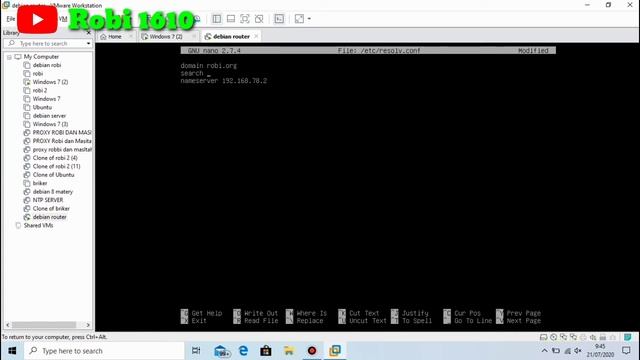Viewport: 640px width, 360px height.
Task: Show hidden system tray icons
Action: coord(544,351)
